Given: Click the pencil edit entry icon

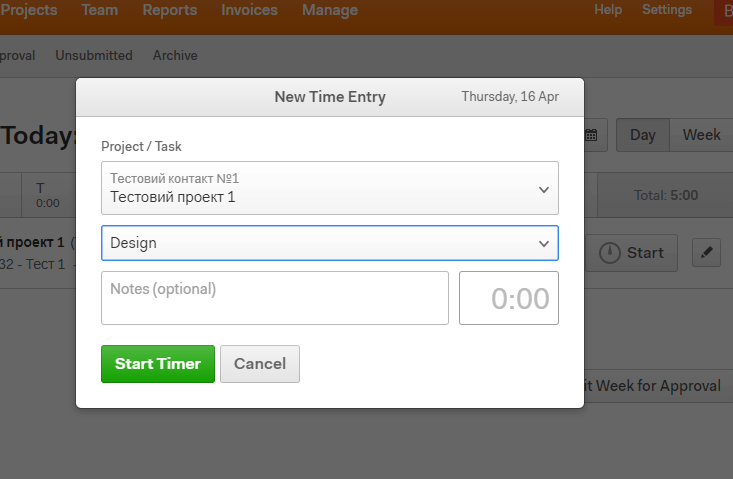Looking at the screenshot, I should coord(706,252).
